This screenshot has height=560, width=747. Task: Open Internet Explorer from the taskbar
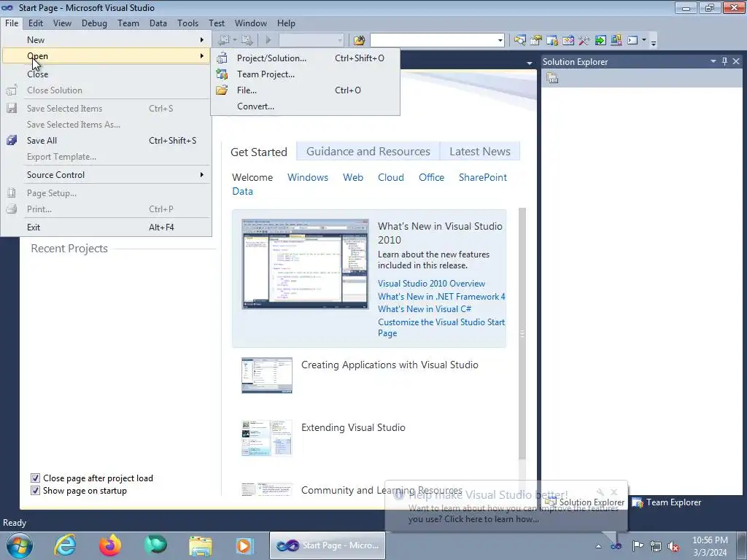click(64, 545)
